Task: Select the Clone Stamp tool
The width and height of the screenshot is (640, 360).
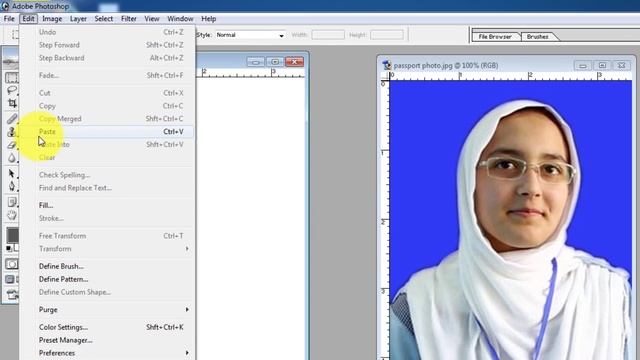Action: pos(11,131)
